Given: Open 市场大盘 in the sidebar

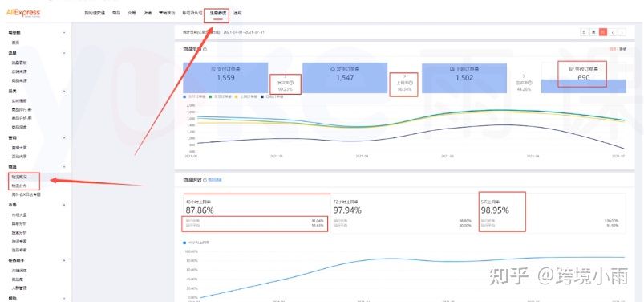Looking at the screenshot, I should coord(19,214).
